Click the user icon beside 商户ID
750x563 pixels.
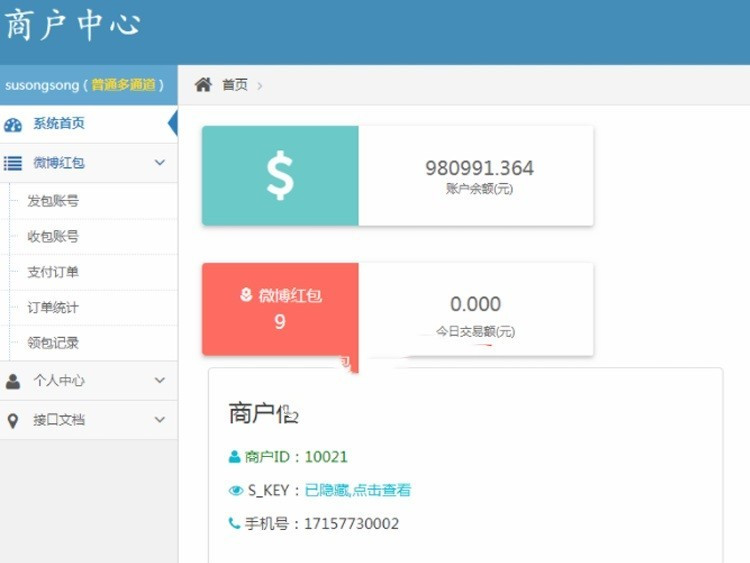[235, 457]
